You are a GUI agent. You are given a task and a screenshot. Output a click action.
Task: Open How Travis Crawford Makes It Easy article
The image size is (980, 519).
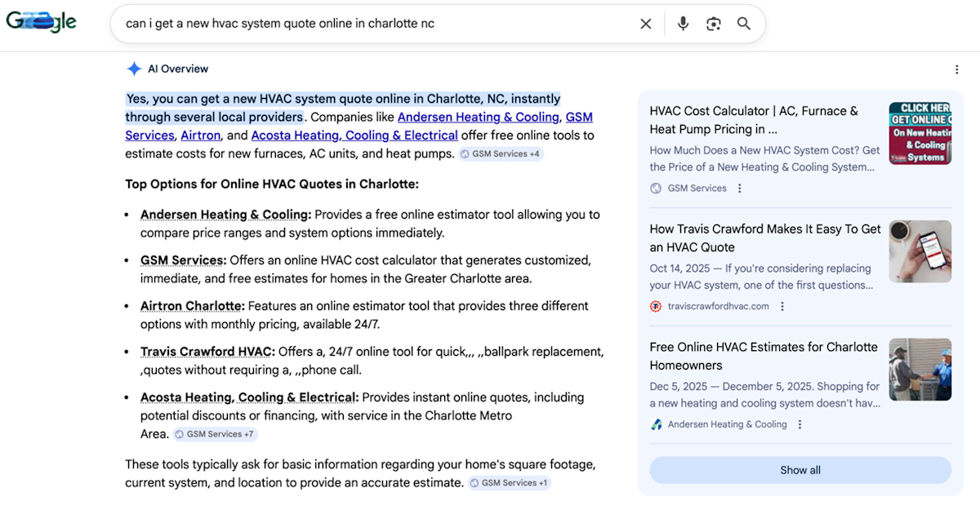pos(765,238)
